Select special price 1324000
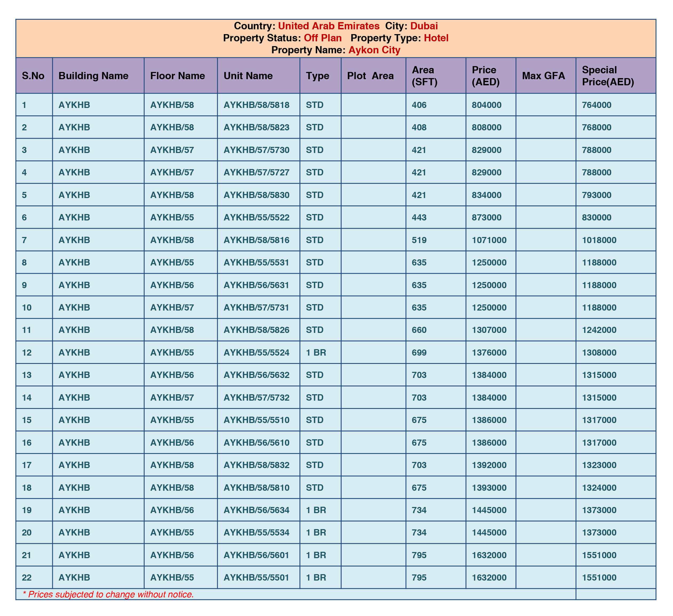The image size is (673, 616). 616,488
